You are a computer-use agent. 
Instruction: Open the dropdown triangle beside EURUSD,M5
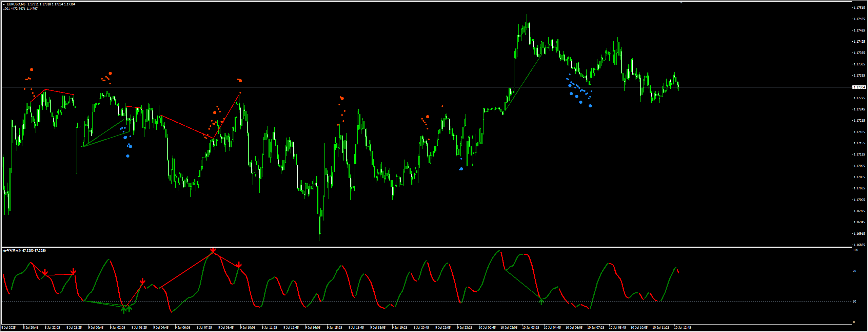click(x=4, y=4)
